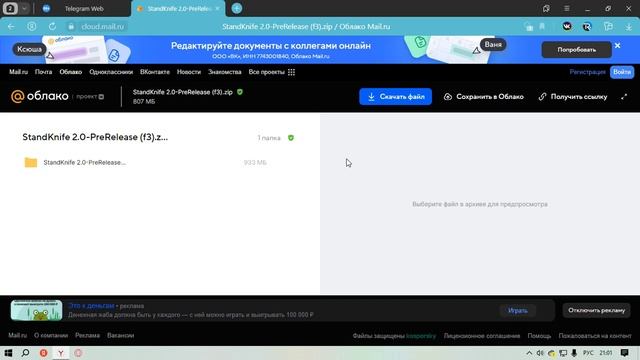
Task: Click the kaspersky link in footer
Action: (421, 336)
